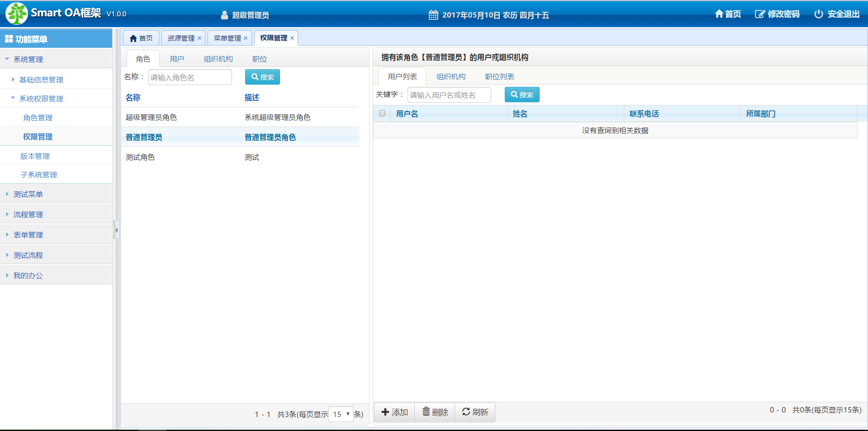Click the power icon to log out

[818, 14]
